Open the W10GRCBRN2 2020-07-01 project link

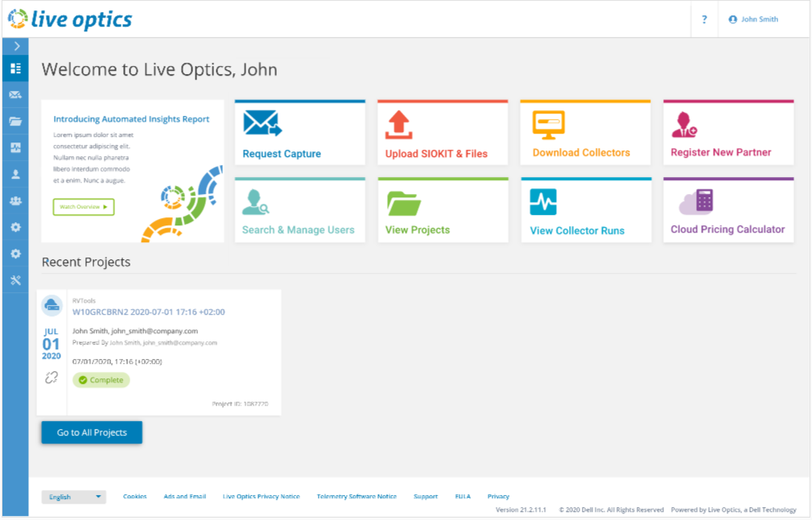[149, 312]
